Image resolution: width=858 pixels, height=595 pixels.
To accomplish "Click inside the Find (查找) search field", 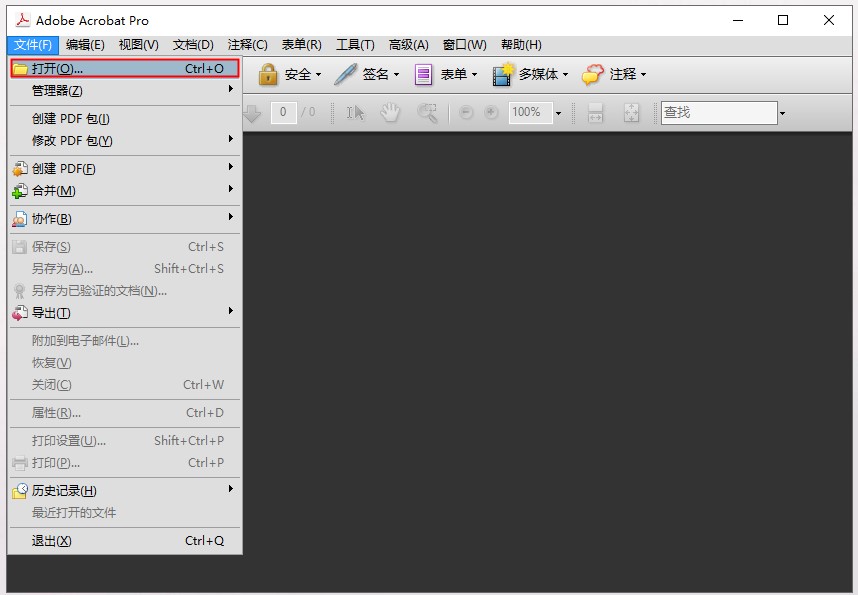I will (x=718, y=113).
